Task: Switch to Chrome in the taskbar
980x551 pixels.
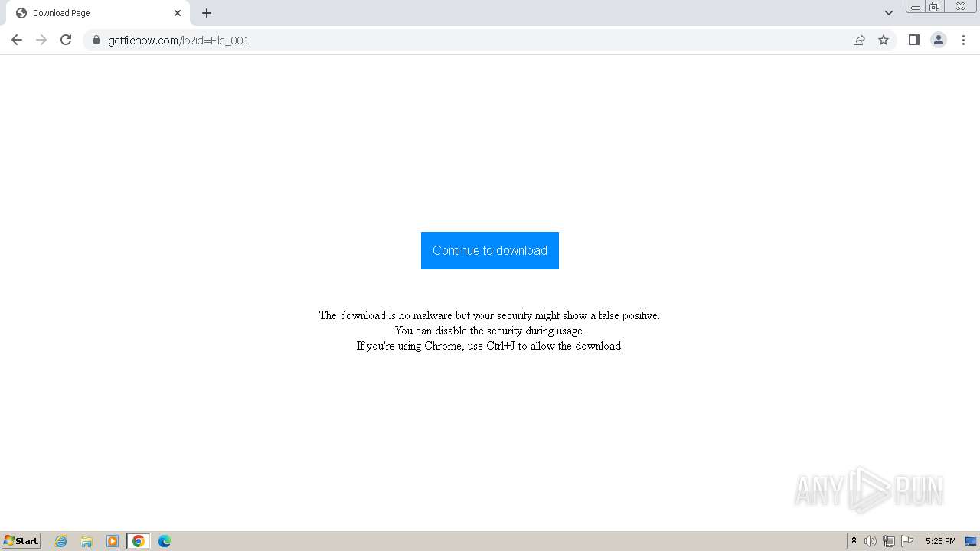Action: pos(139,541)
